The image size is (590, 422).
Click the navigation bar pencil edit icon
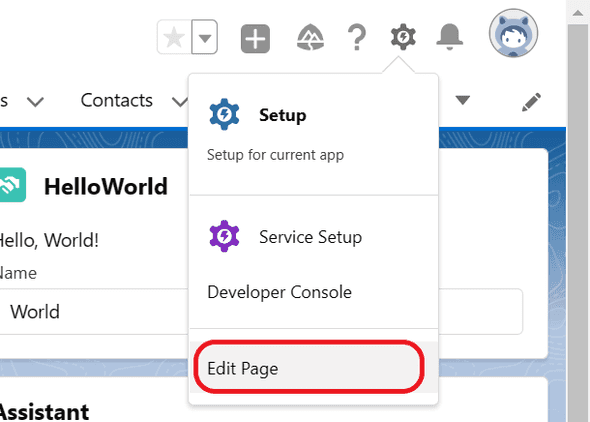tap(531, 102)
